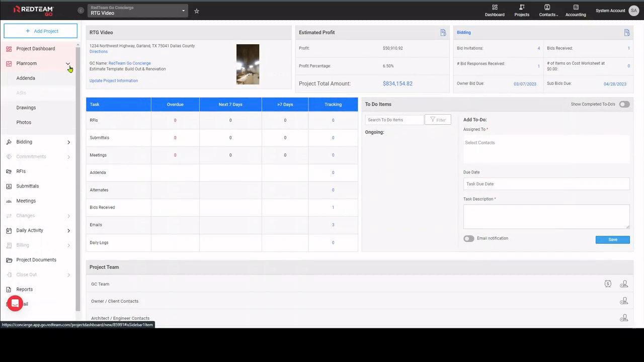Open Photos under Planroom
644x362 pixels.
[x=24, y=122]
